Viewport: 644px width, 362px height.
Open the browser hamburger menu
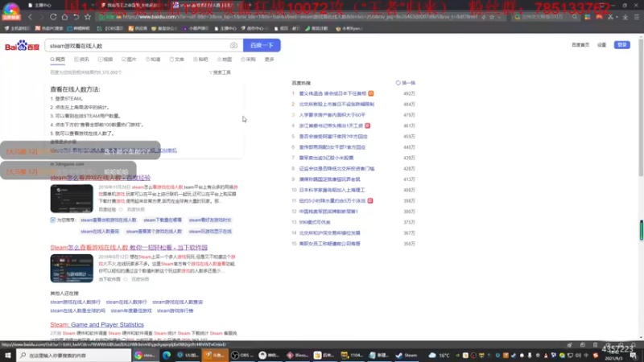click(636, 17)
